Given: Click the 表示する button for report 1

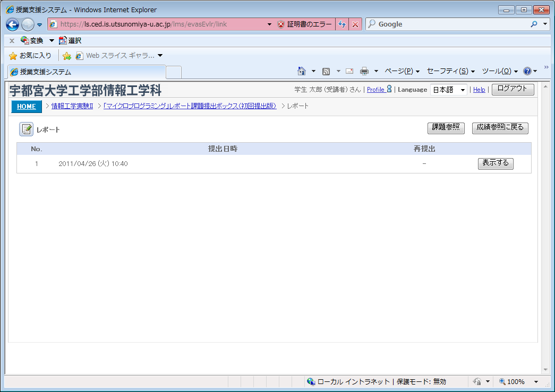Looking at the screenshot, I should (x=496, y=163).
